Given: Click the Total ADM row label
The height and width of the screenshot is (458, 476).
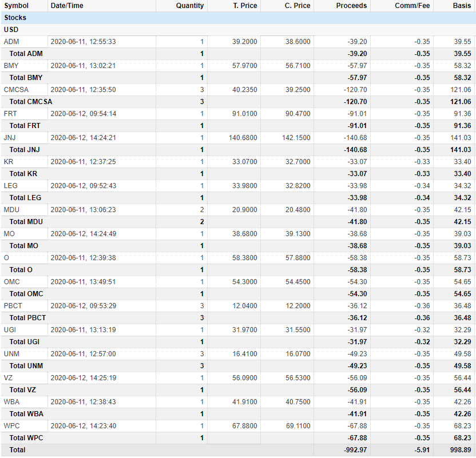Looking at the screenshot, I should click(26, 54).
